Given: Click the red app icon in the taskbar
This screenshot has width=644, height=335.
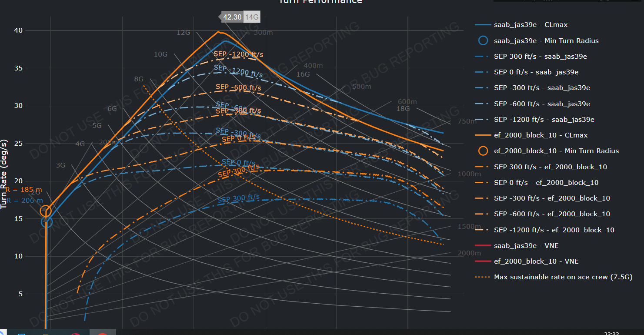Looking at the screenshot, I should [x=102, y=333].
